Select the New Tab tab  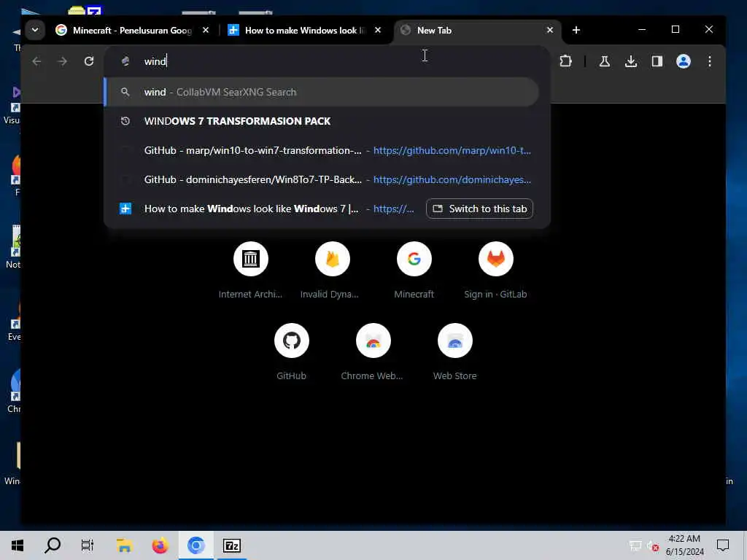click(477, 31)
